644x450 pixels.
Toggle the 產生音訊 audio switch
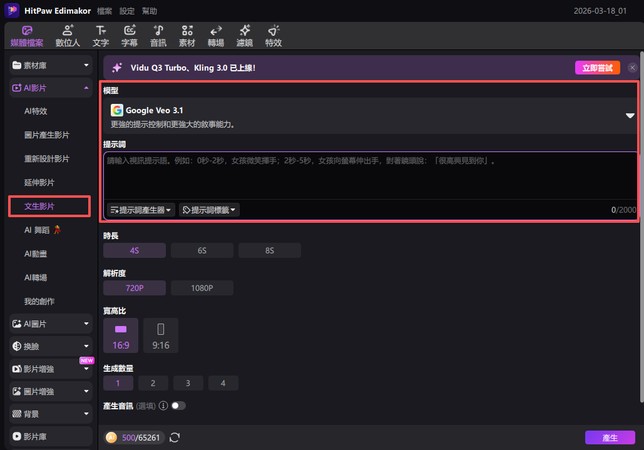click(178, 406)
